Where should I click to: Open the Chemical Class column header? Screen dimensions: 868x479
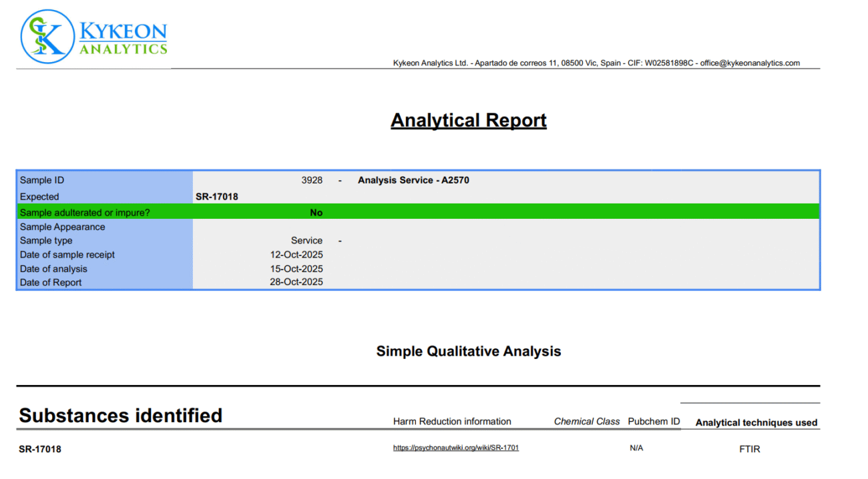[x=586, y=421]
